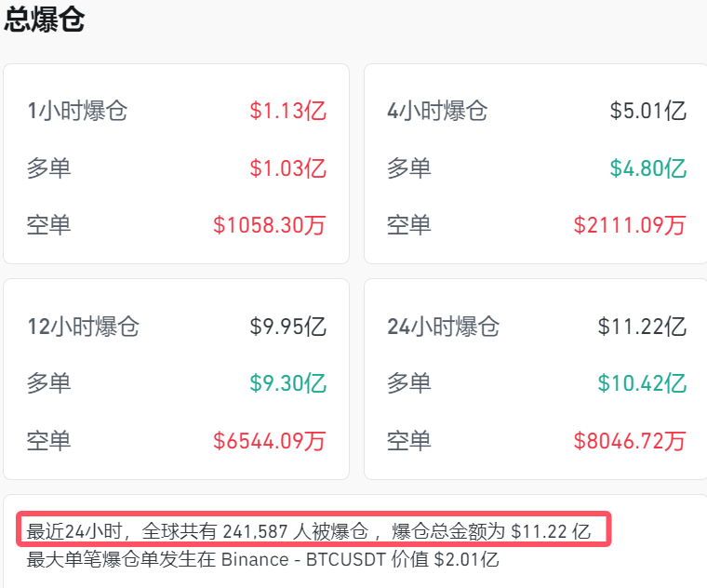Click the $9.95亿 twelve-hour liquidation total
This screenshot has height=588, width=707.
pos(287,327)
